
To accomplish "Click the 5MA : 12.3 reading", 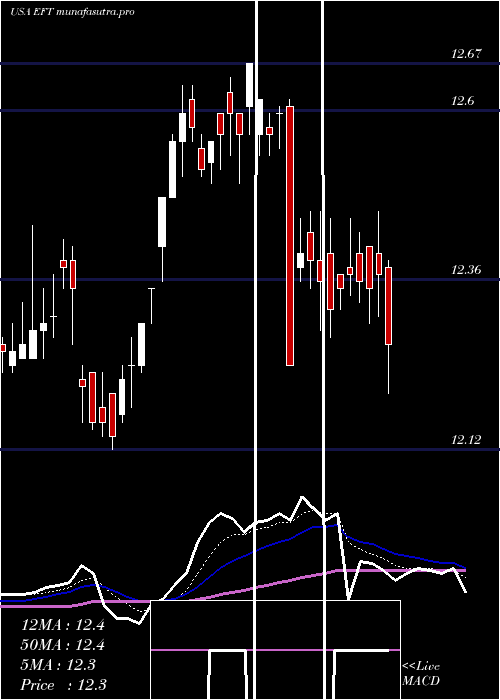I will [58, 665].
